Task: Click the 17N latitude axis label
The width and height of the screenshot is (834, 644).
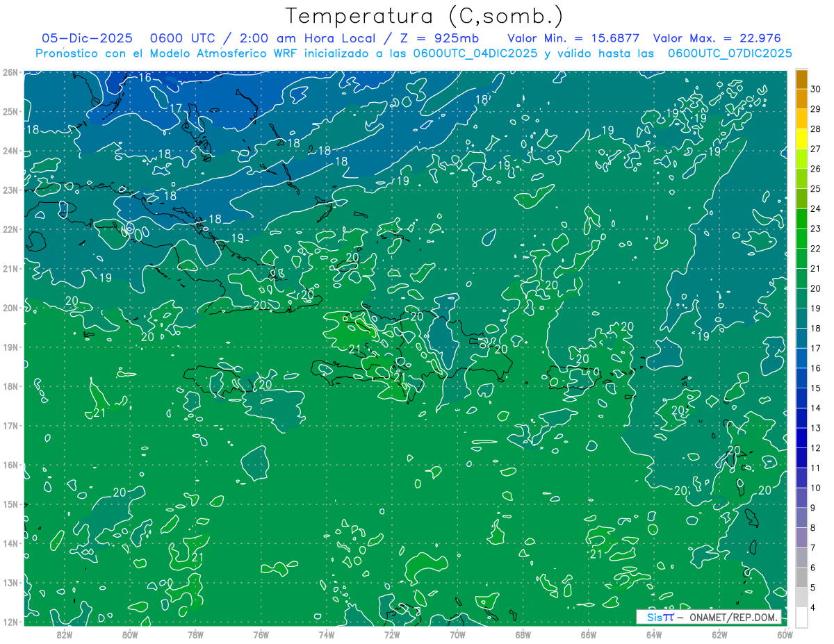Action: pos(10,426)
